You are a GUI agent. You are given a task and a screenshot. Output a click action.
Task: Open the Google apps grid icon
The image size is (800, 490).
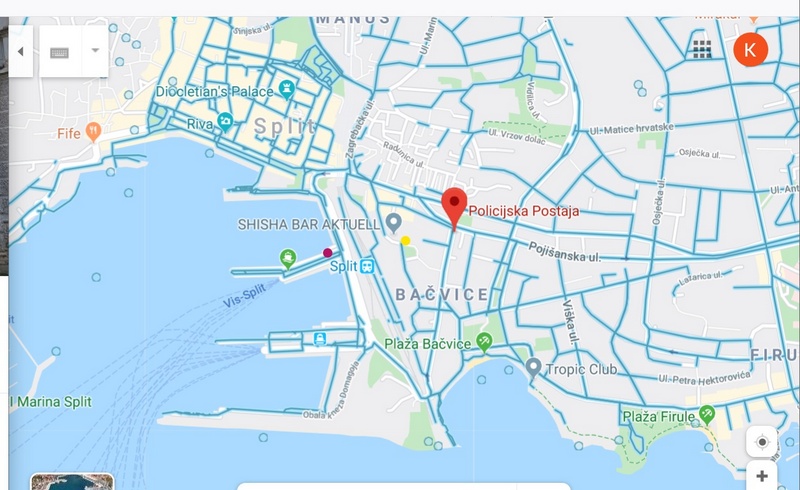[702, 50]
